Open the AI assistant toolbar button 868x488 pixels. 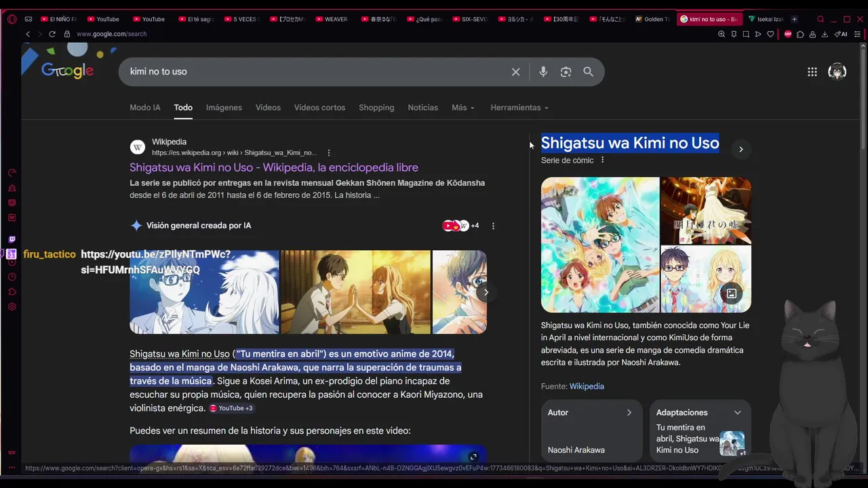(841, 34)
